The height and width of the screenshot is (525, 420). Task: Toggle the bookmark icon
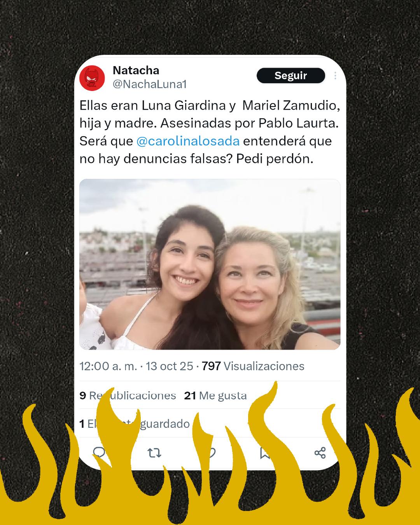[265, 453]
